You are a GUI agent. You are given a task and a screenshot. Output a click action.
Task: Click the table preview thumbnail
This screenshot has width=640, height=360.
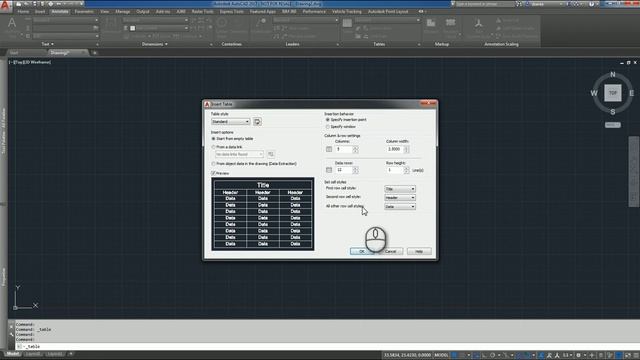[263, 214]
